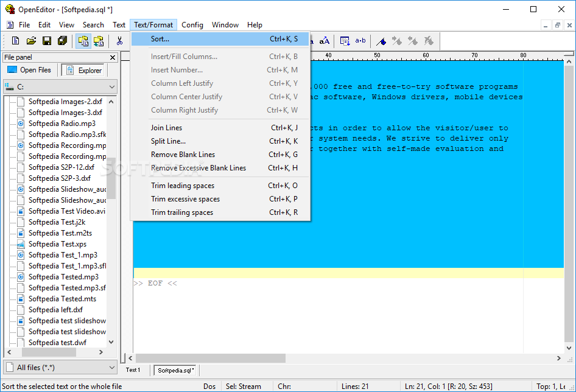Click the grayed Insert/Fill Columns... entry

pos(220,57)
